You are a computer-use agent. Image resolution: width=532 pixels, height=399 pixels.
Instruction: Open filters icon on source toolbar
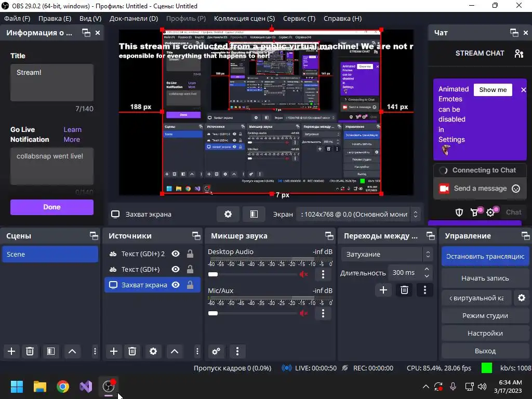pos(254,214)
